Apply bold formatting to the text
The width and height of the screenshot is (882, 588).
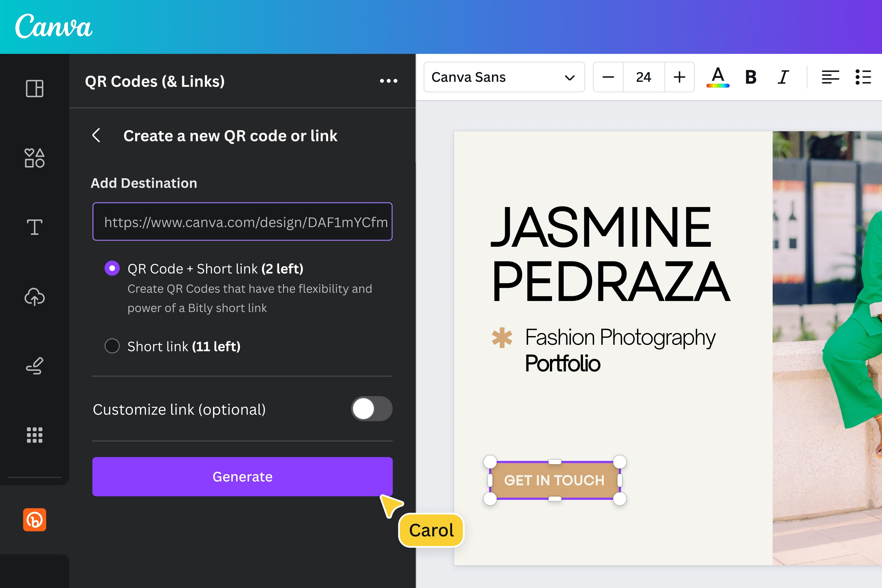750,77
